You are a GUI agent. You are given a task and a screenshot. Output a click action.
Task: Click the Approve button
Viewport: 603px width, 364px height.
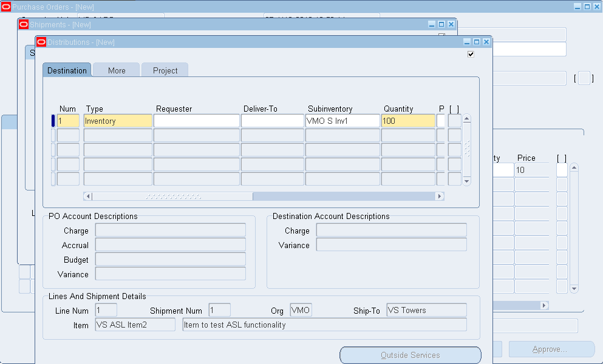click(551, 349)
